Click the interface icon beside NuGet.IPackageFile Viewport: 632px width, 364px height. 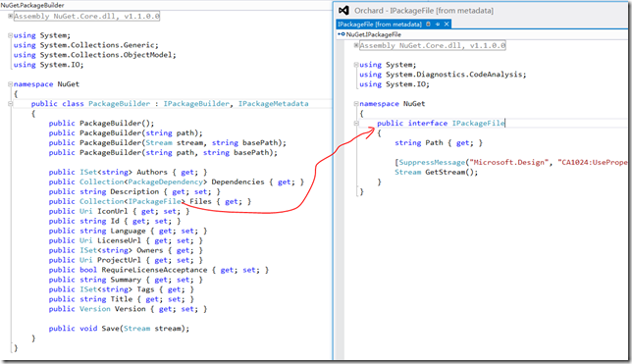pyautogui.click(x=342, y=34)
